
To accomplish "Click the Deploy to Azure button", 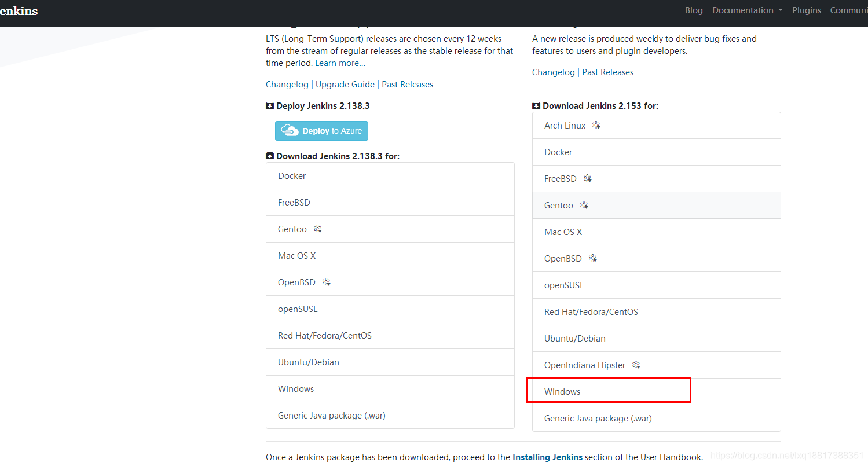I will click(321, 131).
